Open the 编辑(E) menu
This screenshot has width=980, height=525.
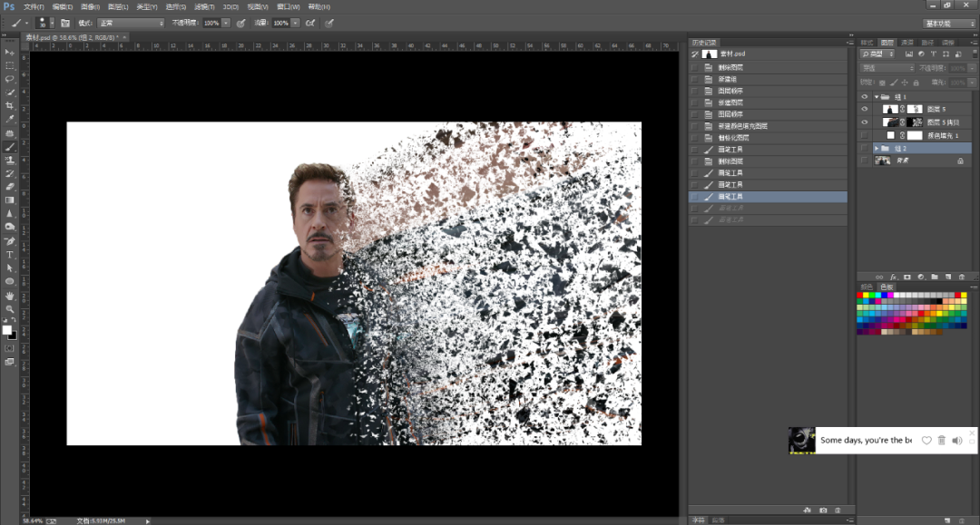click(62, 7)
